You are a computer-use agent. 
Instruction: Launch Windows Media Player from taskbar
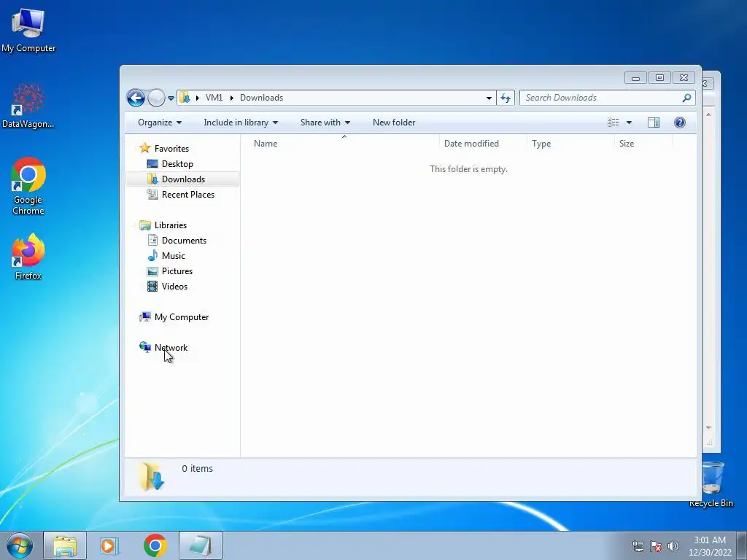pos(109,545)
